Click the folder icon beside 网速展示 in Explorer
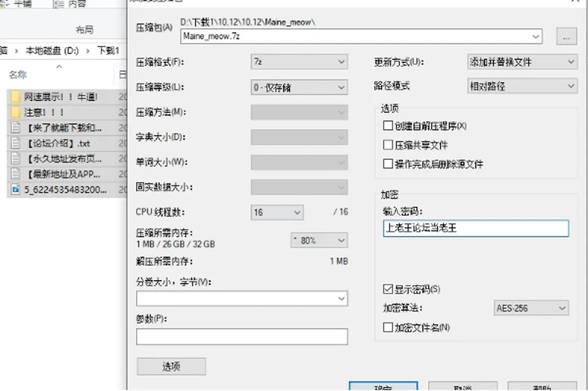The height and width of the screenshot is (391, 588). (x=15, y=97)
